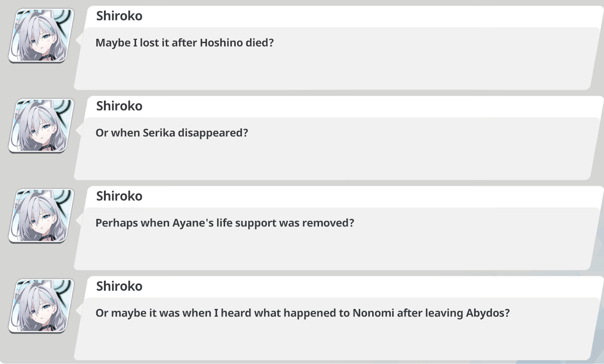This screenshot has width=604, height=364.
Task: Click the Shiroko name above the last message
Action: (x=119, y=286)
